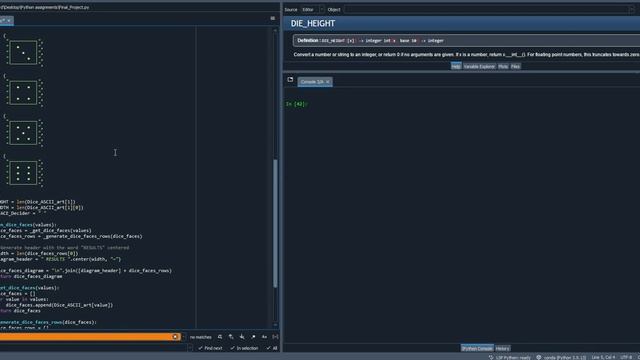The width and height of the screenshot is (640, 360).
Task: Click the UTF-8 encoding status text
Action: coord(627,357)
